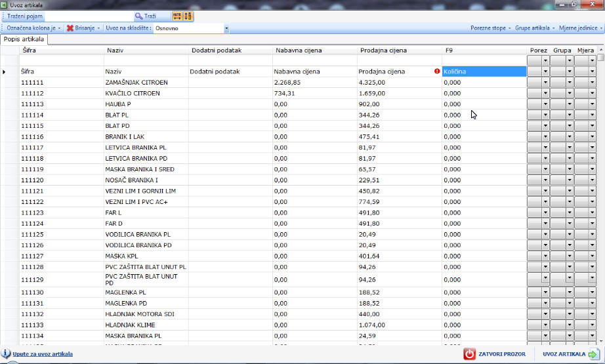
Task: Click the Nabavna cijena column header
Action: 315,50
